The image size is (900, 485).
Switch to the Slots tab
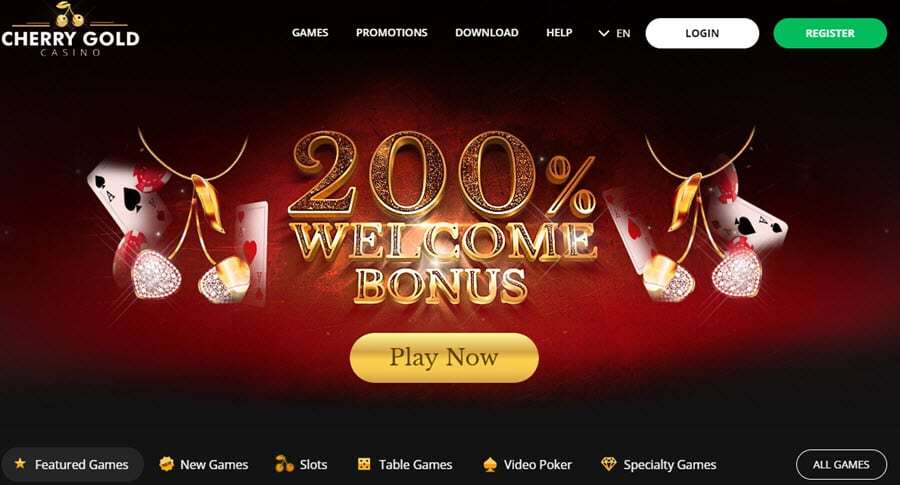(301, 464)
